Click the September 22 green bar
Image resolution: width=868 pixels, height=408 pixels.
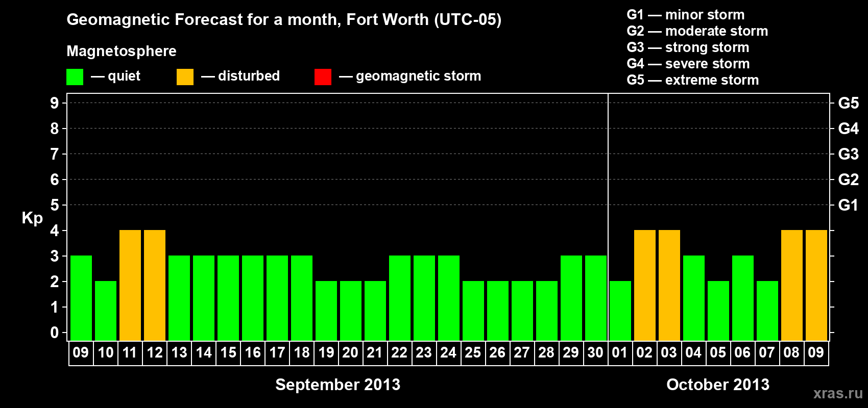tap(400, 298)
